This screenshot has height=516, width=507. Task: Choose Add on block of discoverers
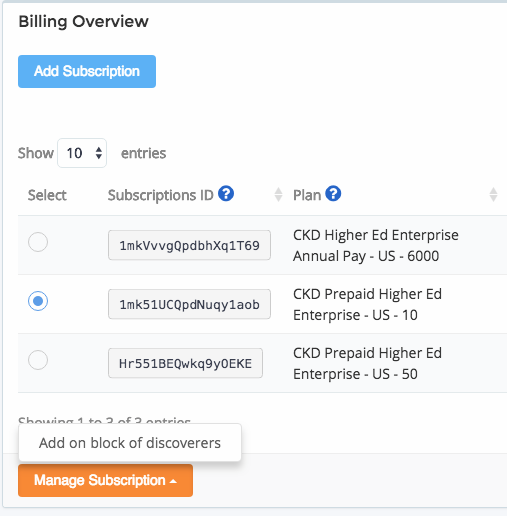tap(130, 443)
